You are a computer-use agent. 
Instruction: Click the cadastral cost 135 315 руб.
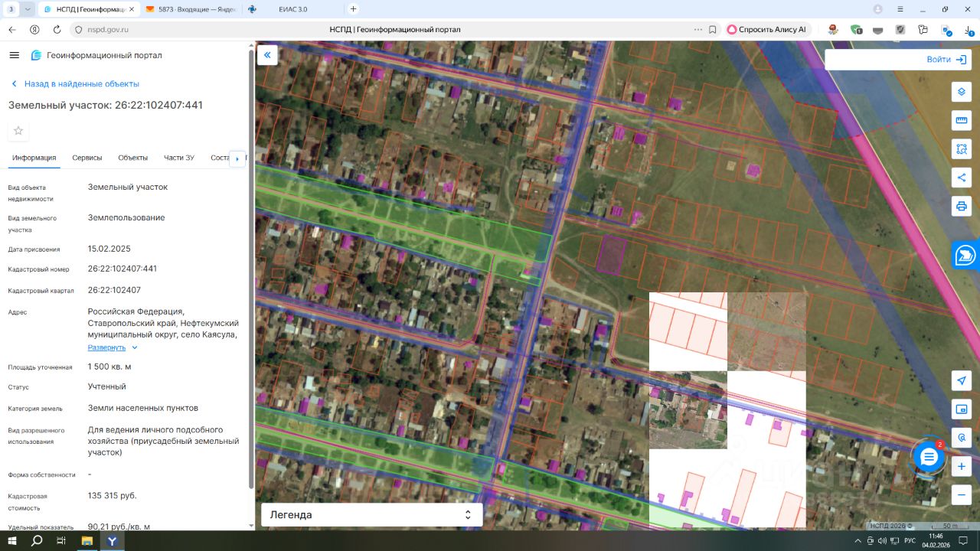click(113, 496)
